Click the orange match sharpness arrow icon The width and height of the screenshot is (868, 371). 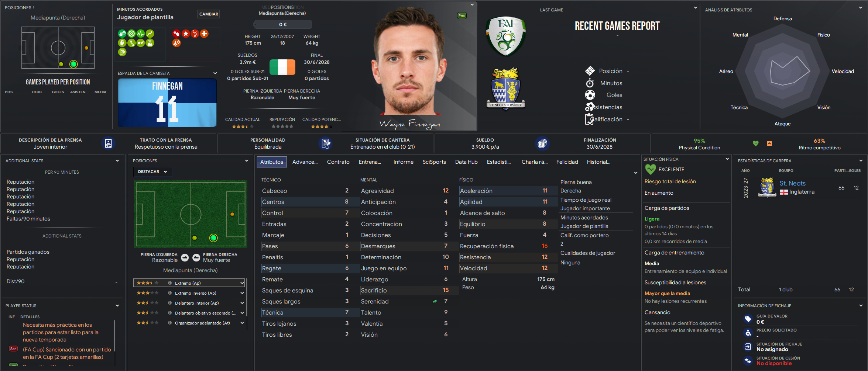tap(769, 143)
